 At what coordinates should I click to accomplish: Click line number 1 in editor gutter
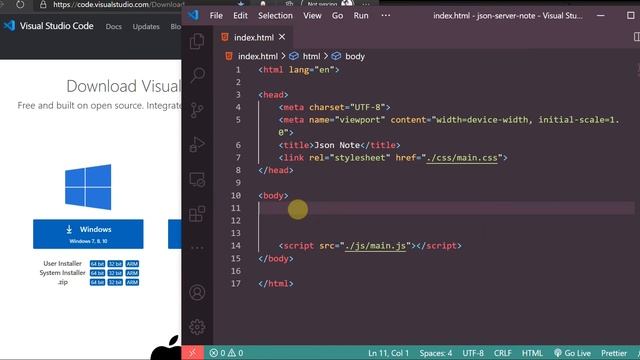[238, 70]
